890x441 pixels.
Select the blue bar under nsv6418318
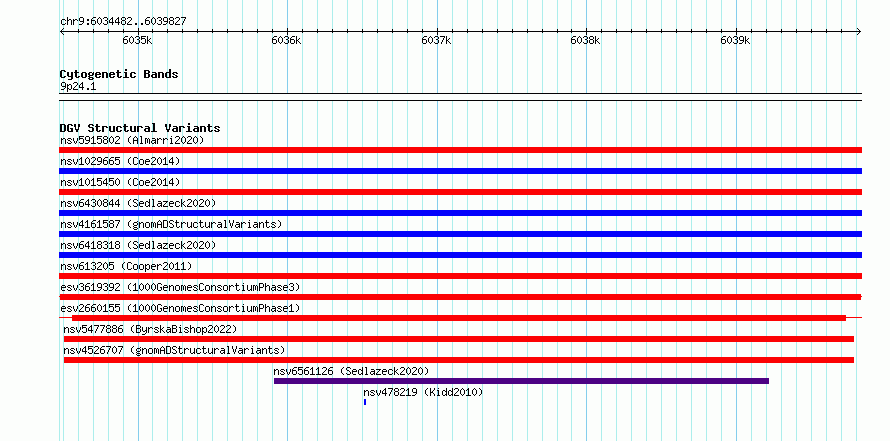(x=460, y=255)
